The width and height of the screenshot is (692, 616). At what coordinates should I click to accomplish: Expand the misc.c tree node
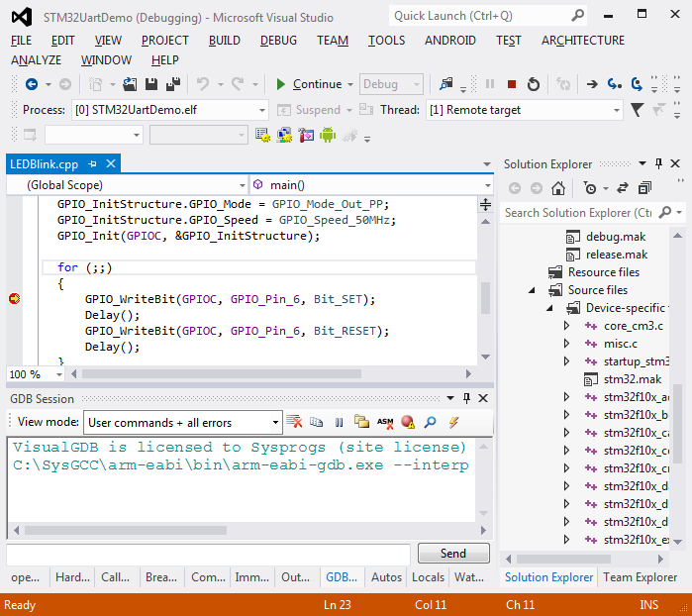coord(567,344)
